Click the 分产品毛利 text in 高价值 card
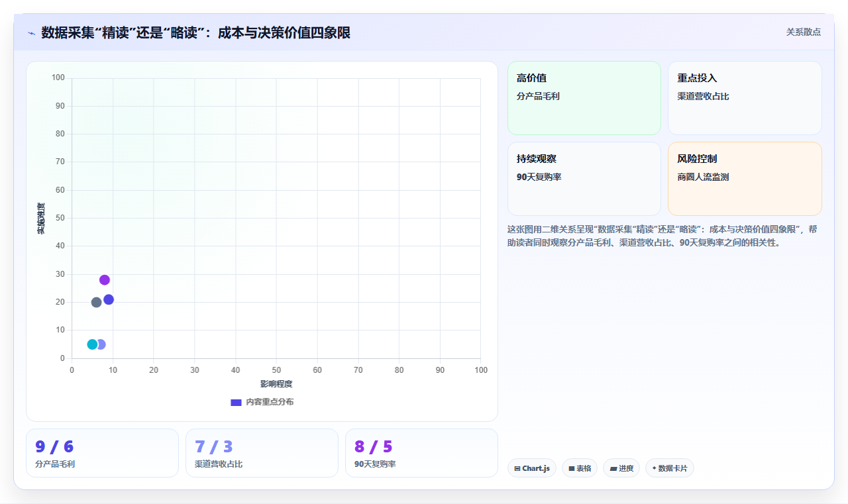This screenshot has height=504, width=848. coord(538,96)
